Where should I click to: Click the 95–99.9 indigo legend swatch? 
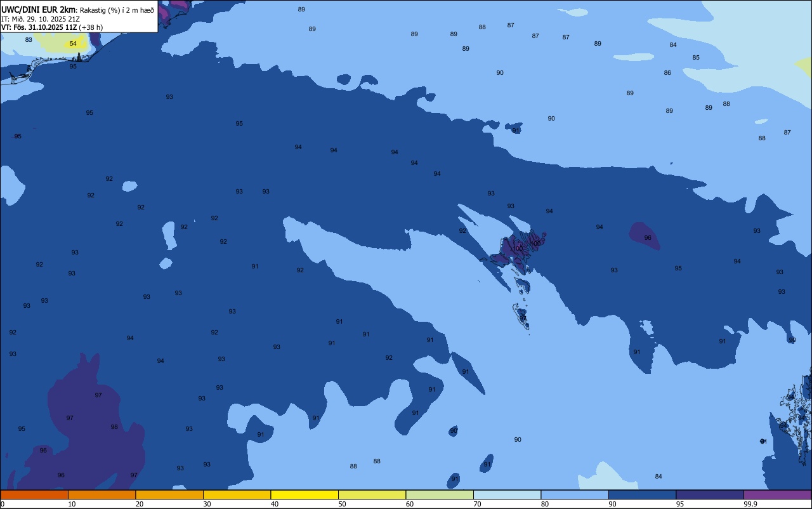click(710, 494)
